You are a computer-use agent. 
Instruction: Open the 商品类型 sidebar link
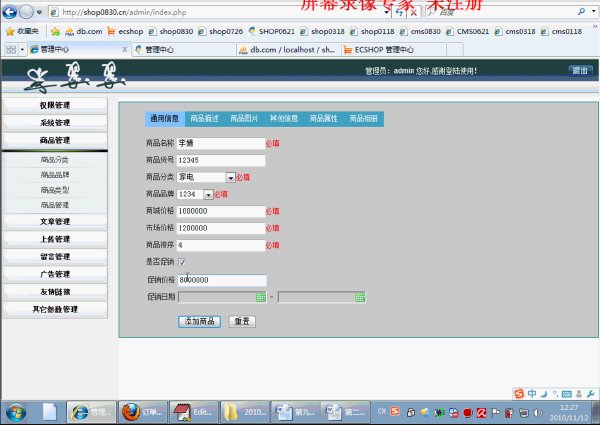click(x=55, y=190)
